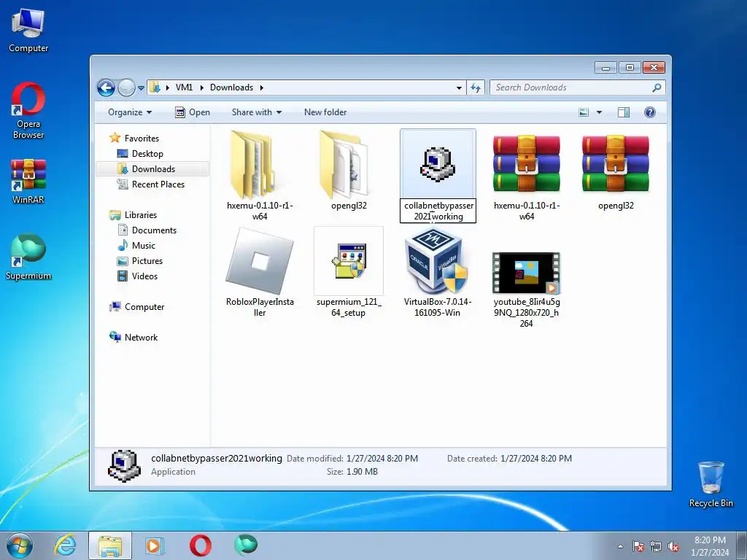Screen dimensions: 747x560
Task: Click VM1 in the address bar
Action: click(x=185, y=87)
